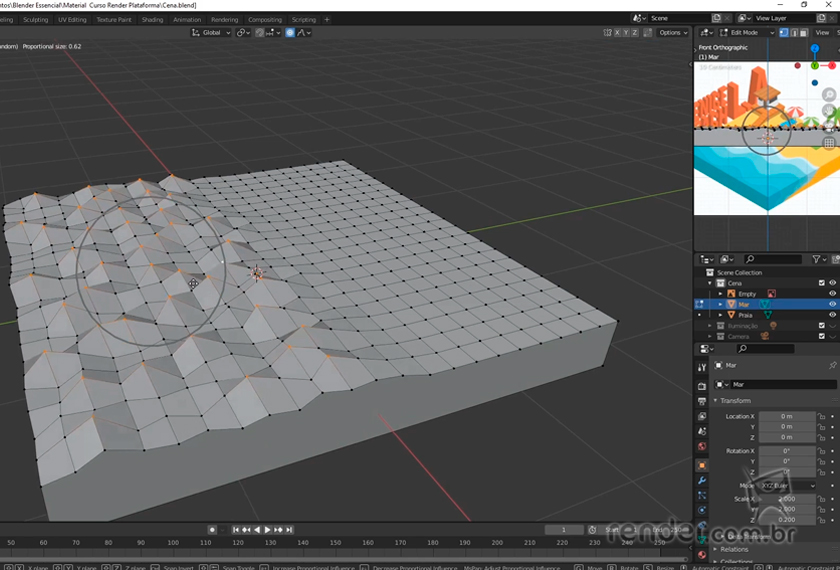Pin the Mar properties panel
Screen dimensions: 840x570
point(832,366)
